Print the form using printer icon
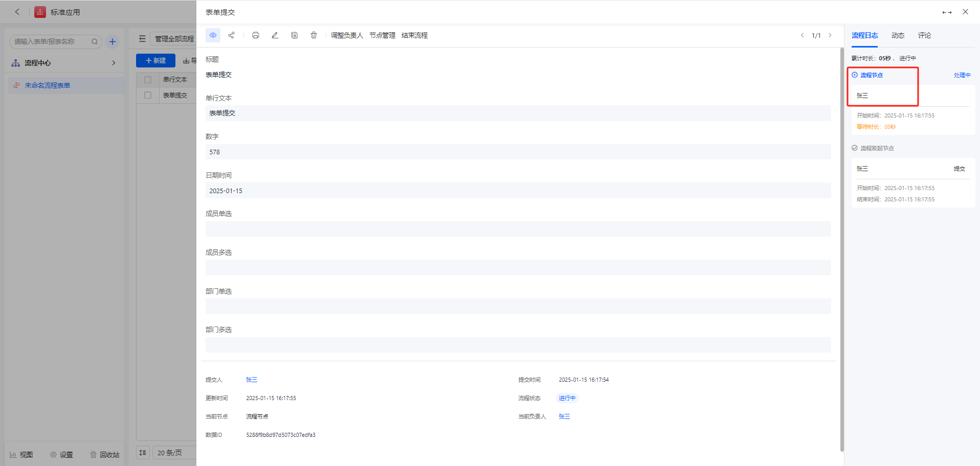980x466 pixels. pos(256,35)
